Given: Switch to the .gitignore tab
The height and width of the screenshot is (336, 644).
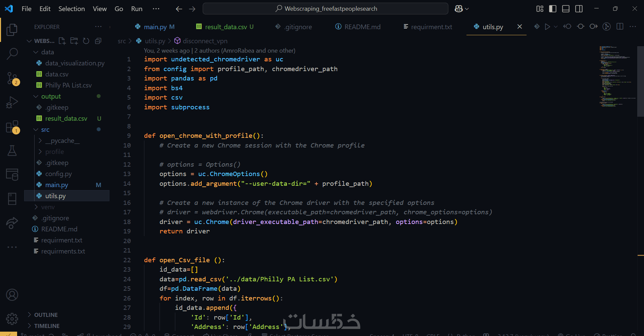Looking at the screenshot, I should (x=294, y=27).
